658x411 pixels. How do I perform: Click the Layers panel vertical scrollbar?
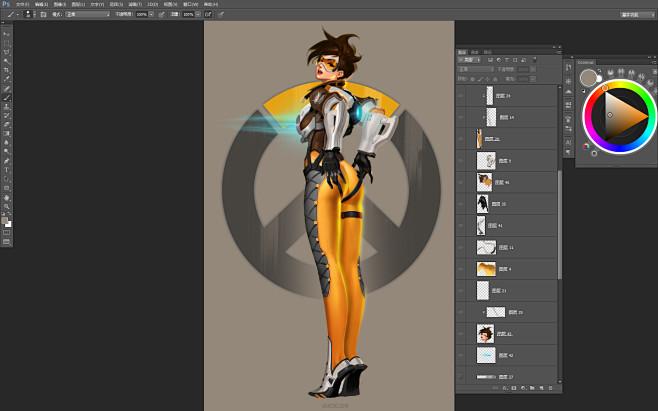click(559, 225)
